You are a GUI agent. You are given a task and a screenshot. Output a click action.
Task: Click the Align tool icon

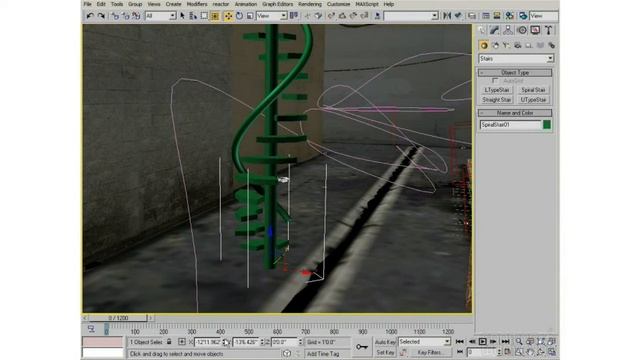click(458, 16)
